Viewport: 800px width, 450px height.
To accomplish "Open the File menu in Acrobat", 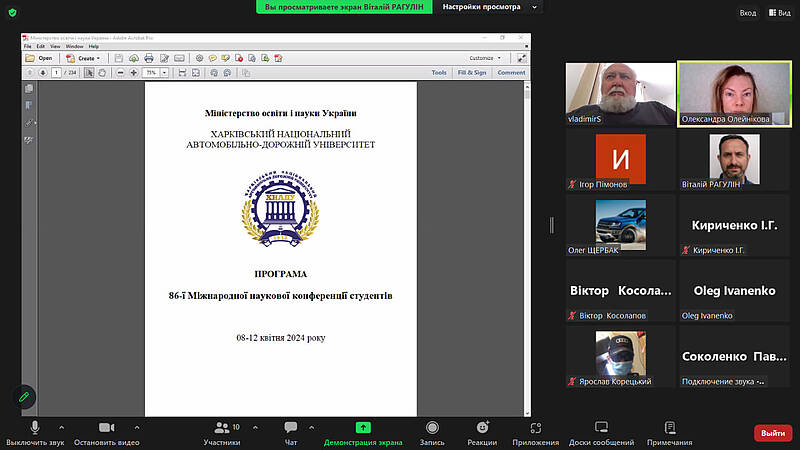I will 28,46.
